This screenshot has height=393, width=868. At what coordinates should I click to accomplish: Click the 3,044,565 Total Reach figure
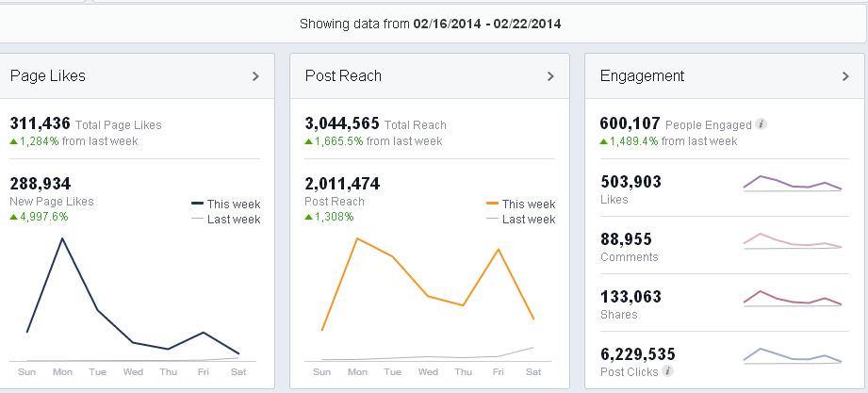[342, 123]
